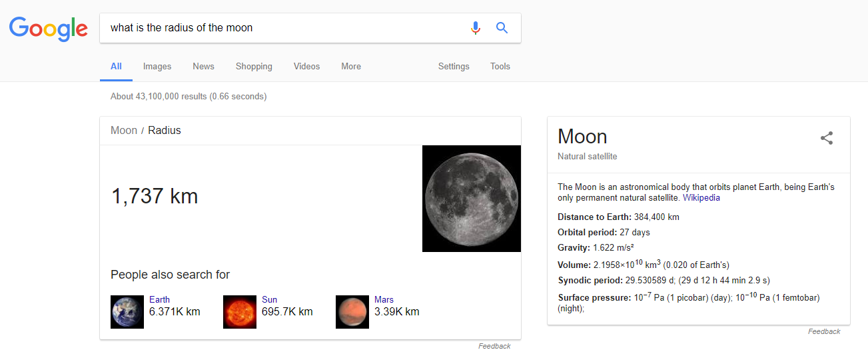Share the Moon knowledge panel
868x352 pixels.
coord(827,138)
